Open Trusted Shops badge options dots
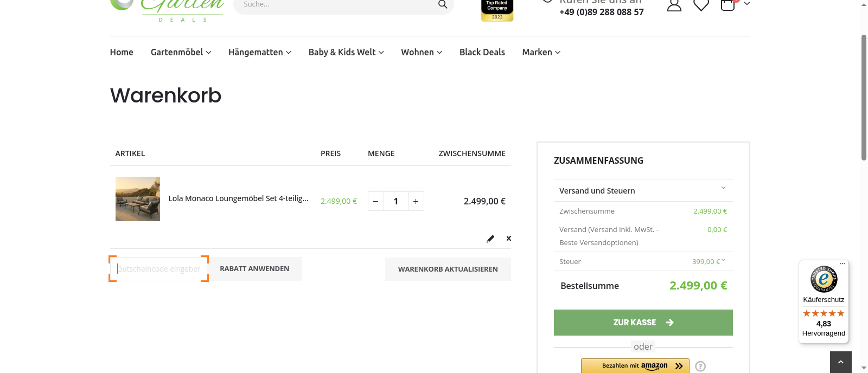868x373 pixels. coord(843,264)
